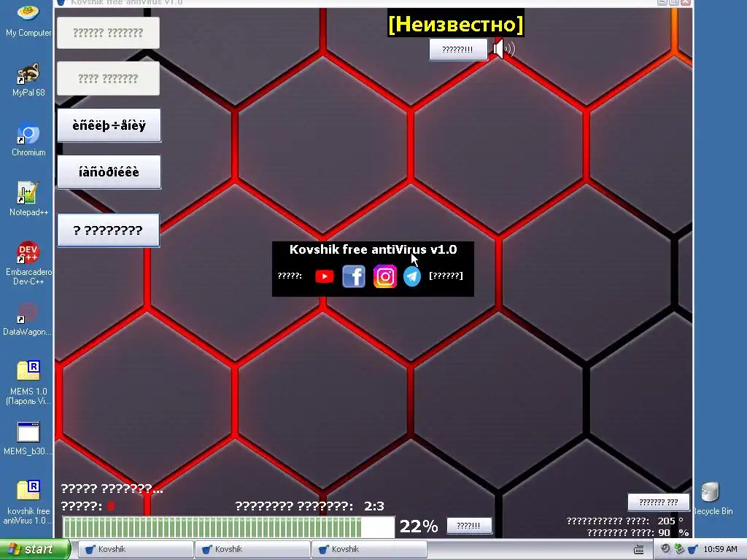The height and width of the screenshot is (560, 747).
Task: Click the yellow '[Неизвестно]' status label
Action: [455, 24]
